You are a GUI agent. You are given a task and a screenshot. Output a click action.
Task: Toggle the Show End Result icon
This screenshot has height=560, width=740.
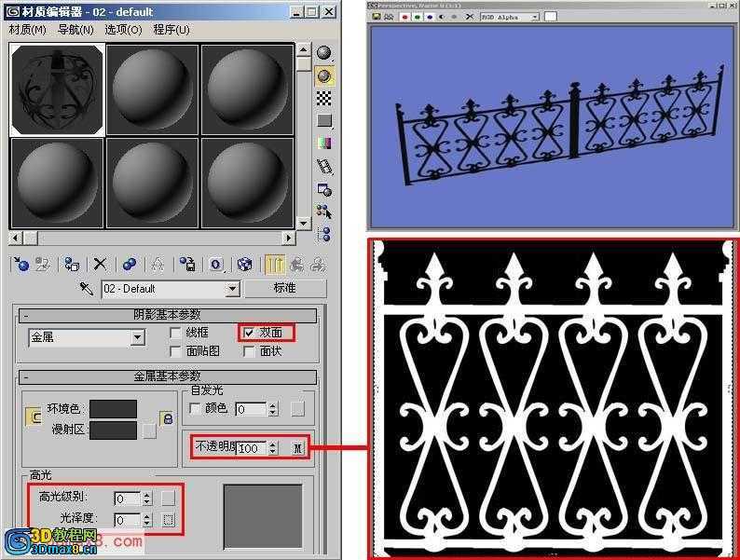pos(275,265)
